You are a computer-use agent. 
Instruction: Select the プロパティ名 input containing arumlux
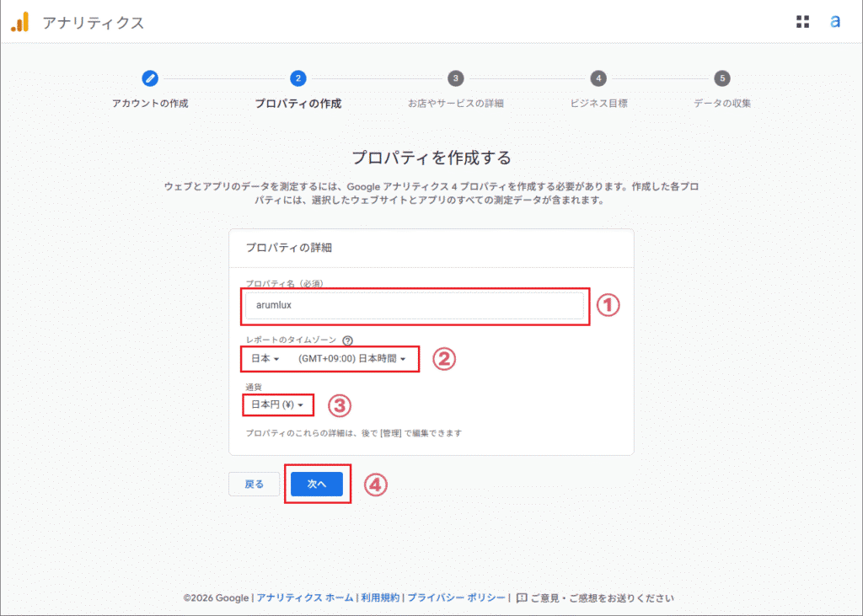[x=415, y=306]
